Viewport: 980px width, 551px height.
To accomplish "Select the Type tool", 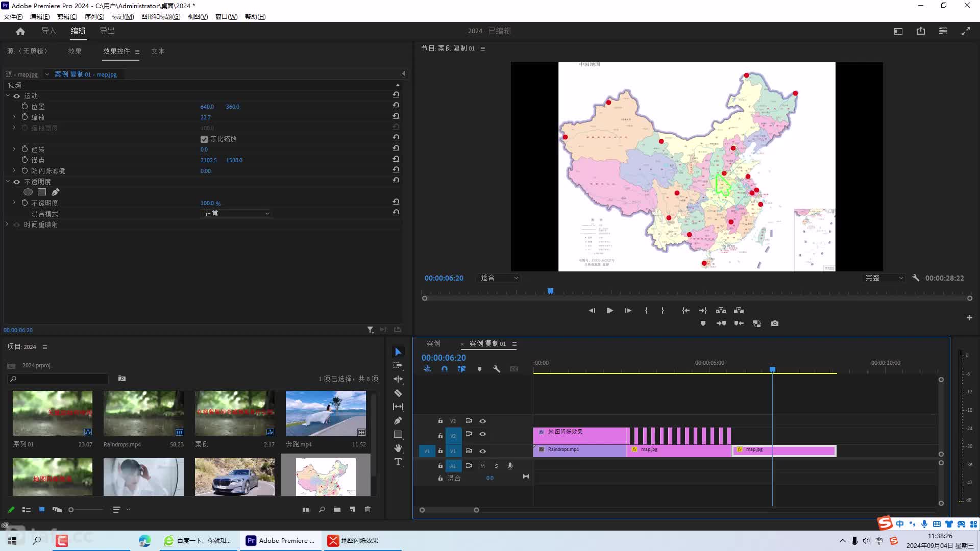I will [398, 462].
